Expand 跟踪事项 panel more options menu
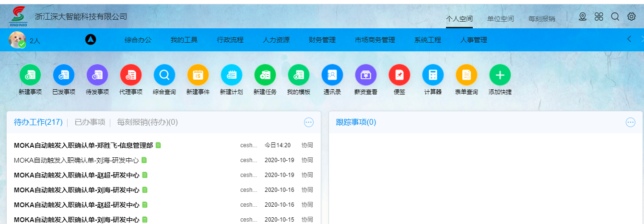Viewport: 644px width, 224px height. (630, 122)
